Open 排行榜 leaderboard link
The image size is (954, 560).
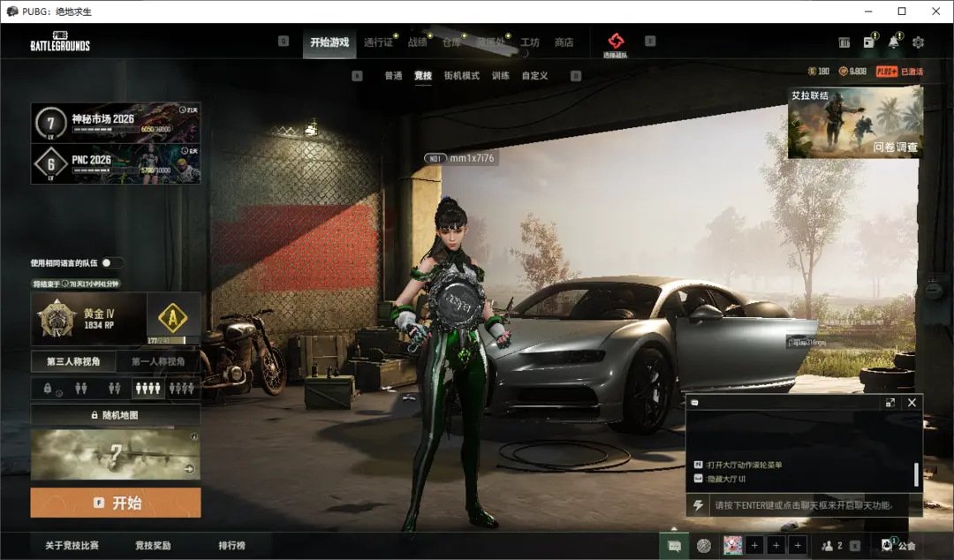coord(231,545)
